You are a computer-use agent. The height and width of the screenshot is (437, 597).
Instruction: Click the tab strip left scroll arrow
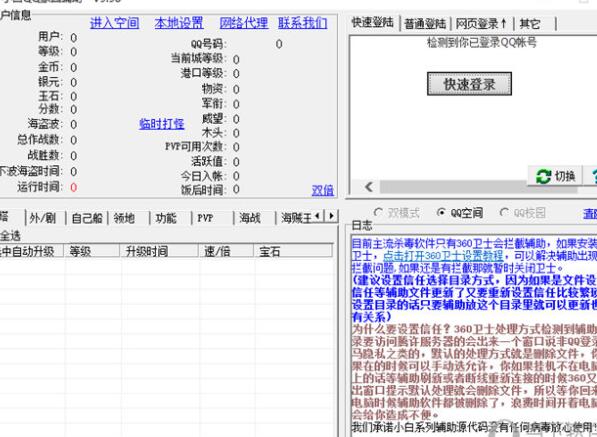click(x=318, y=216)
